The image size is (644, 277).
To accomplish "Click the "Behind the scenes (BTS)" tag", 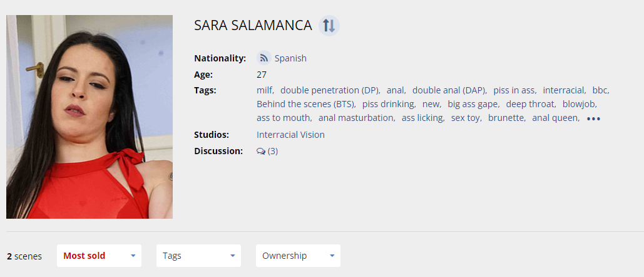I will coord(305,104).
